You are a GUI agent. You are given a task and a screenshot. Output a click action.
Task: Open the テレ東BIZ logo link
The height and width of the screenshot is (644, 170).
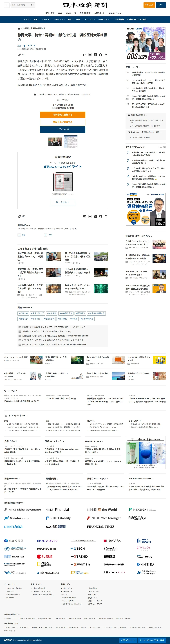[x=45, y=557]
